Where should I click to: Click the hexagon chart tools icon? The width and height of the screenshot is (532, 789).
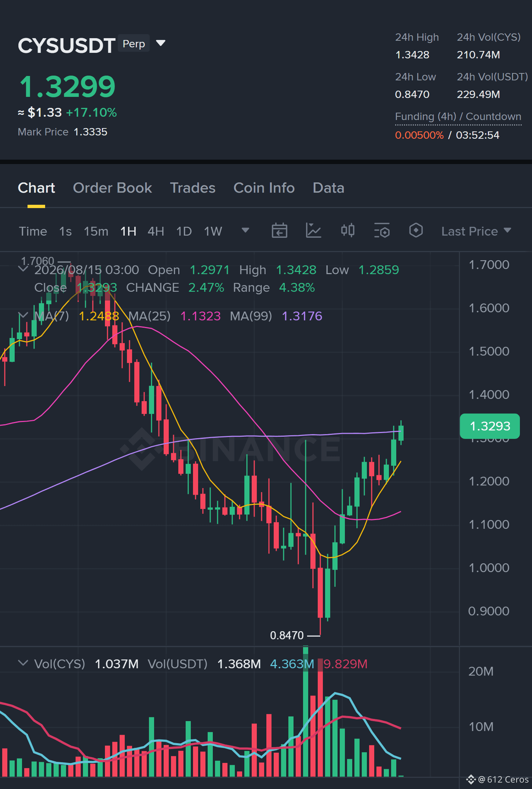click(x=416, y=231)
